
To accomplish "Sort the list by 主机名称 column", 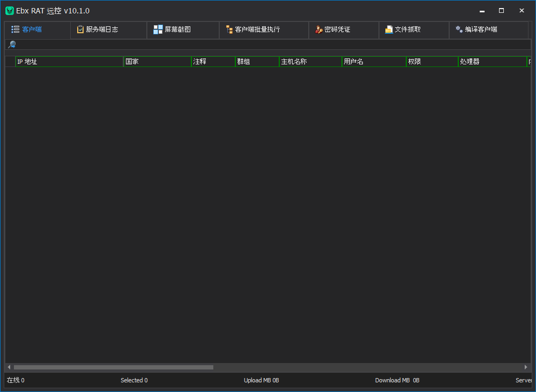I will [x=310, y=62].
